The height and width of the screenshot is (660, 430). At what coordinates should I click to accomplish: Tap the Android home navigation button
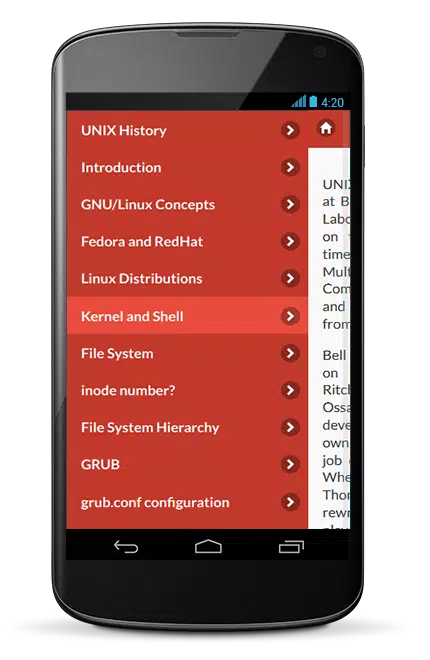tap(208, 546)
